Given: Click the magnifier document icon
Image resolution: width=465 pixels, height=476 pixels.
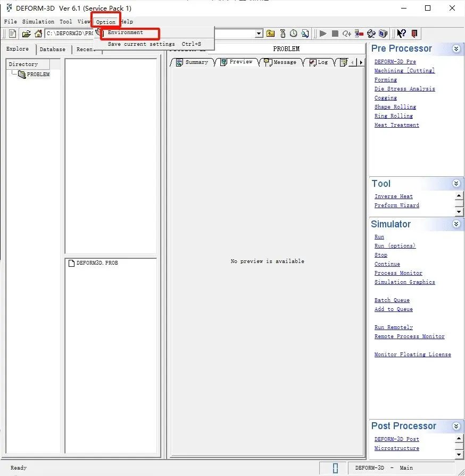Looking at the screenshot, I should point(305,34).
